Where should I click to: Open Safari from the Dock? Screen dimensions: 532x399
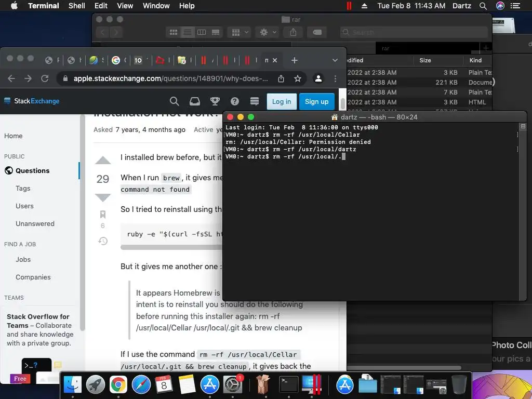(141, 385)
